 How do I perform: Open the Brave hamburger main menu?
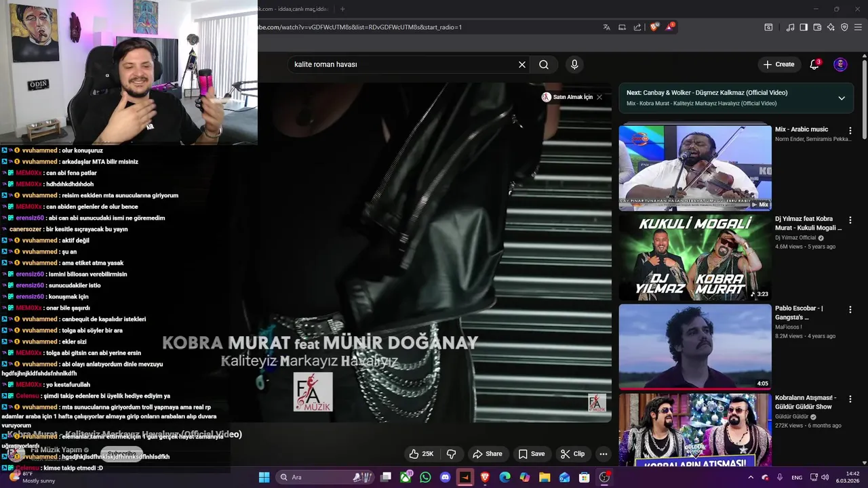pyautogui.click(x=858, y=27)
